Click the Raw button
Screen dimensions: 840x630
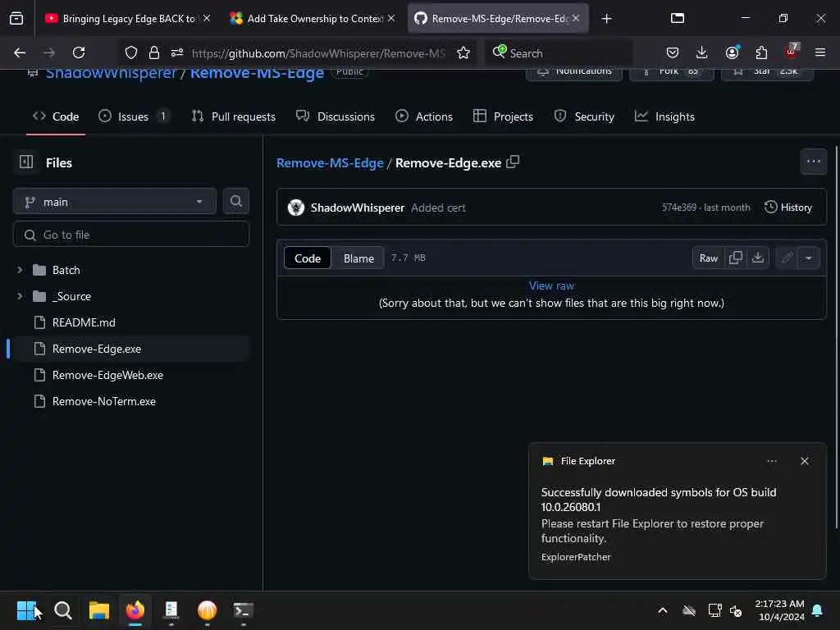pos(708,258)
